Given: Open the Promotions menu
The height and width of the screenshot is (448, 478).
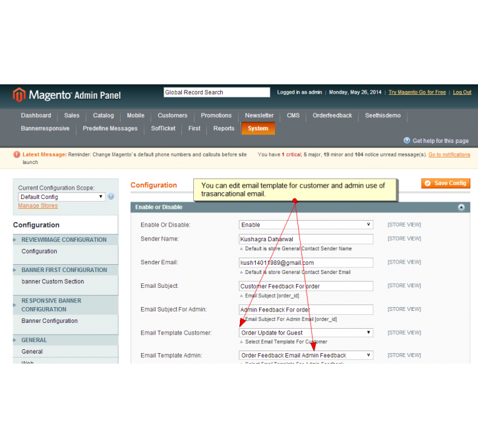Looking at the screenshot, I should click(216, 115).
